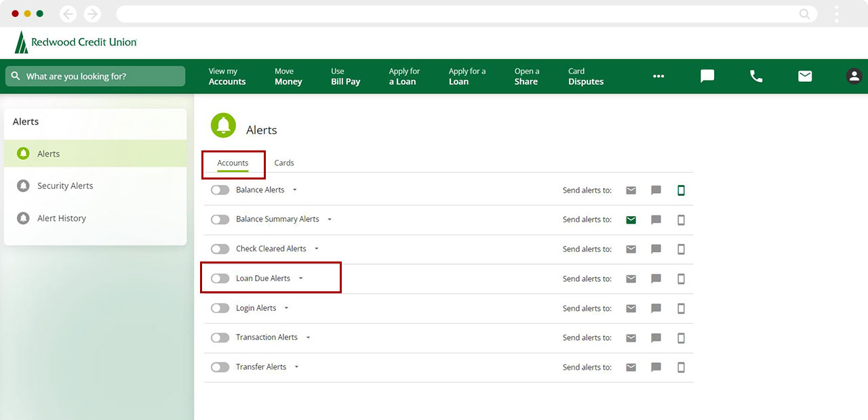Image resolution: width=868 pixels, height=420 pixels.
Task: Open the mail envelope icon in header
Action: 805,77
